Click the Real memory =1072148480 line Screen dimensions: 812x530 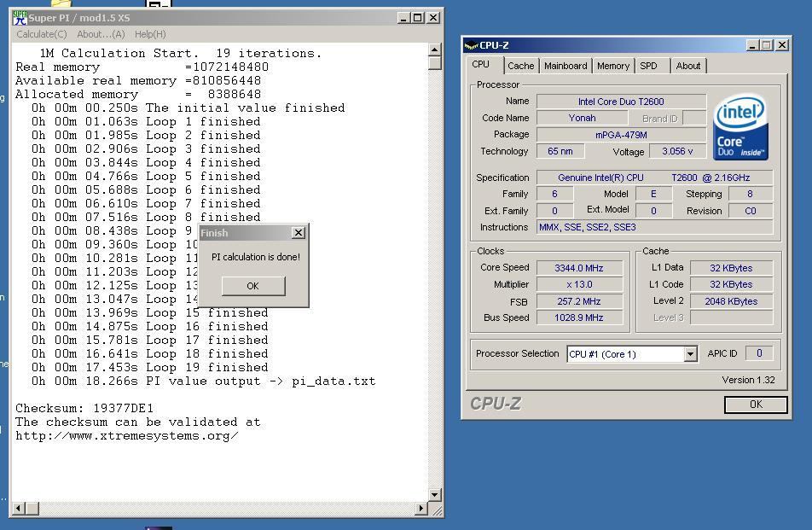[142, 67]
